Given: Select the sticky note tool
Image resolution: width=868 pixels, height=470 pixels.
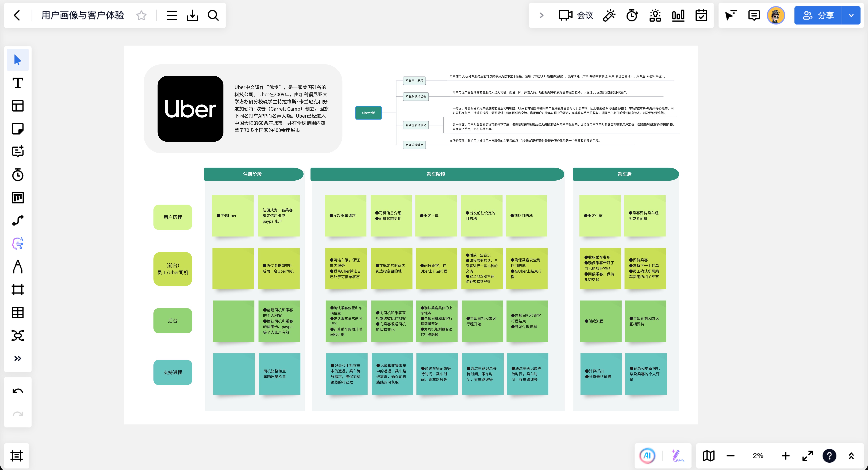Looking at the screenshot, I should click(18, 129).
